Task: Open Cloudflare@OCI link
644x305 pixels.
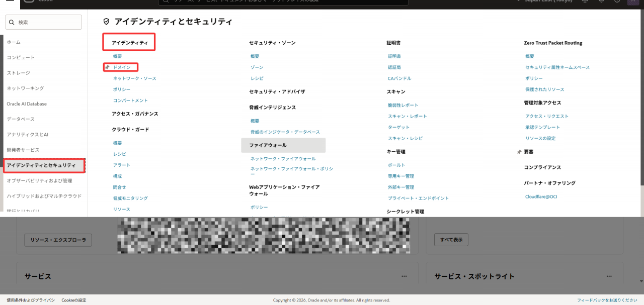Action: [541, 197]
